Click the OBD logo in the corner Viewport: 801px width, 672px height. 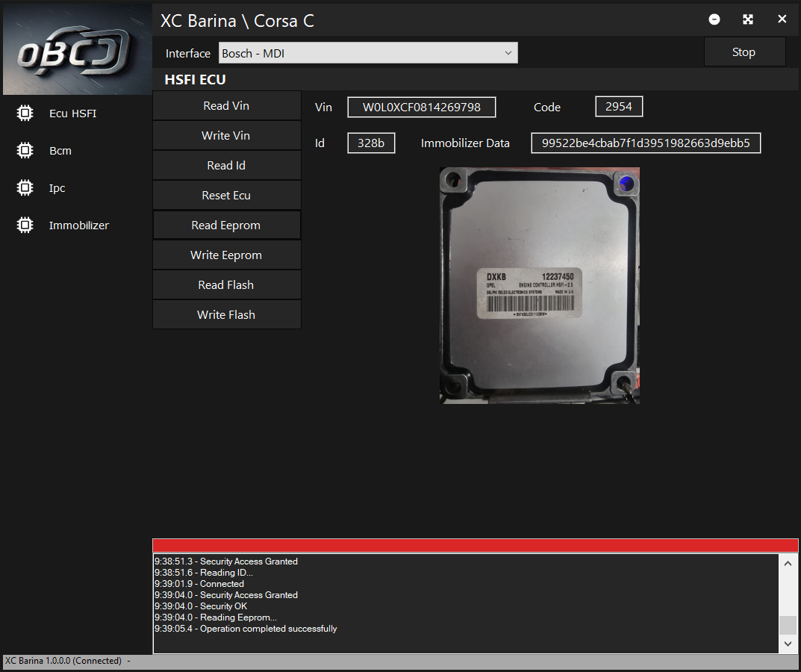click(x=75, y=51)
